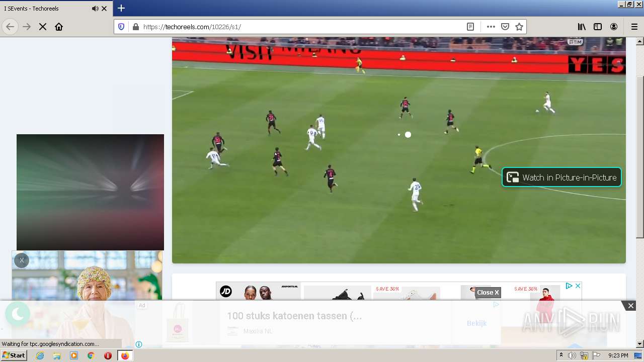Open page actions three-dot menu
Image resolution: width=644 pixels, height=362 pixels.
(491, 27)
